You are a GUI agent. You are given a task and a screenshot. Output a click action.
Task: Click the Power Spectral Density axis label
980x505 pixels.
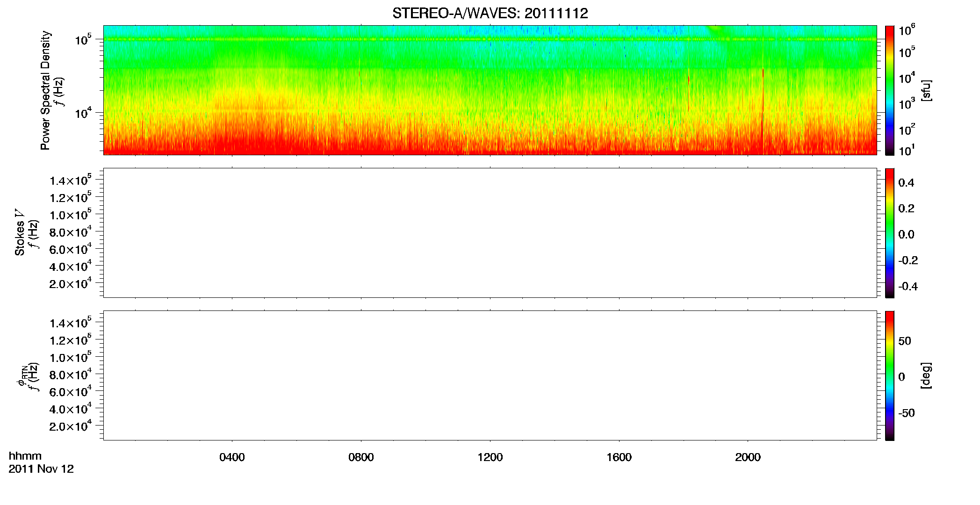pyautogui.click(x=45, y=90)
